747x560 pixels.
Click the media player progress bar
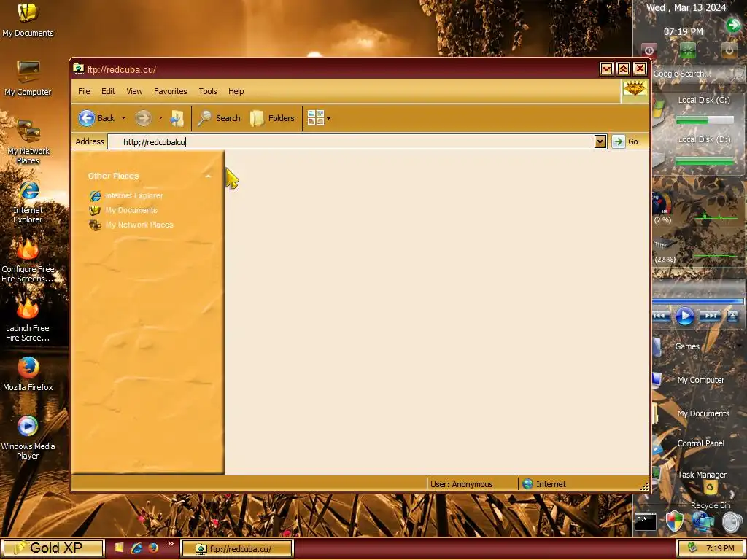[697, 301]
